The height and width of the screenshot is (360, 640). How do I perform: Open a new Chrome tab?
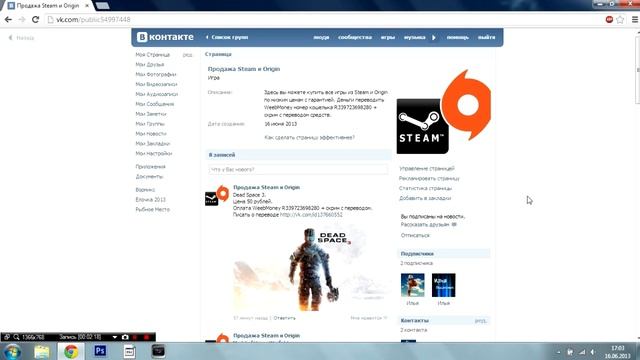coord(102,5)
